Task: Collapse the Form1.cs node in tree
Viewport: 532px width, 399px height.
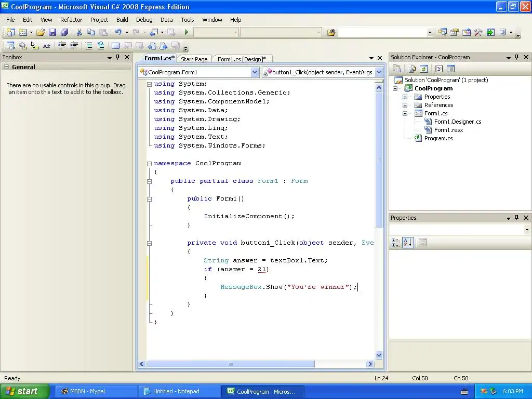Action: point(405,113)
